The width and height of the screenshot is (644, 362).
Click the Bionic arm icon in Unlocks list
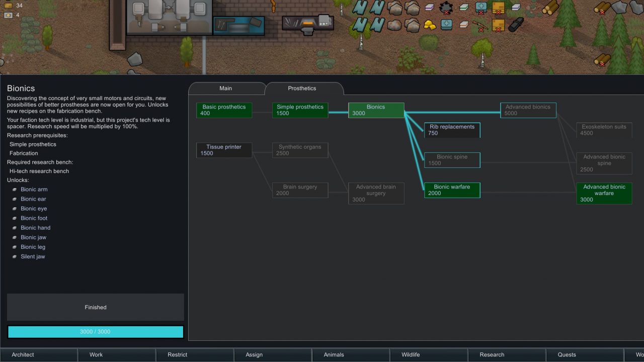coord(14,189)
